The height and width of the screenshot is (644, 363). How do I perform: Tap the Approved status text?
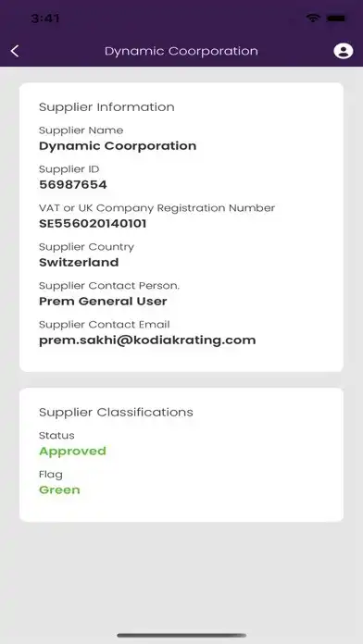pyautogui.click(x=73, y=452)
